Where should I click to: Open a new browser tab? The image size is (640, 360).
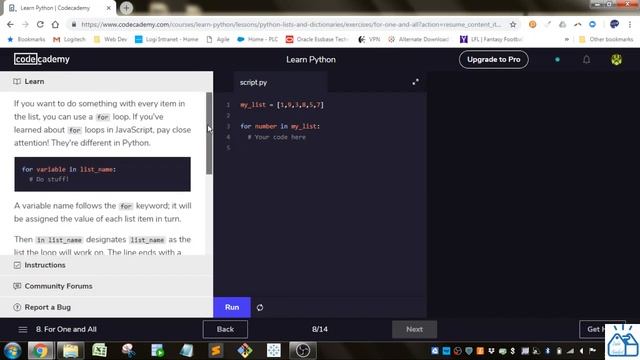coord(126,8)
